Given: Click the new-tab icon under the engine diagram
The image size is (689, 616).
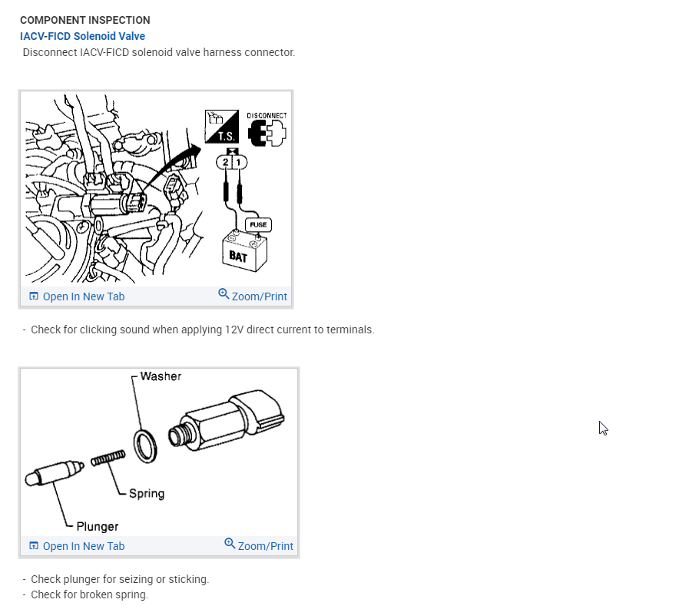Looking at the screenshot, I should (33, 296).
